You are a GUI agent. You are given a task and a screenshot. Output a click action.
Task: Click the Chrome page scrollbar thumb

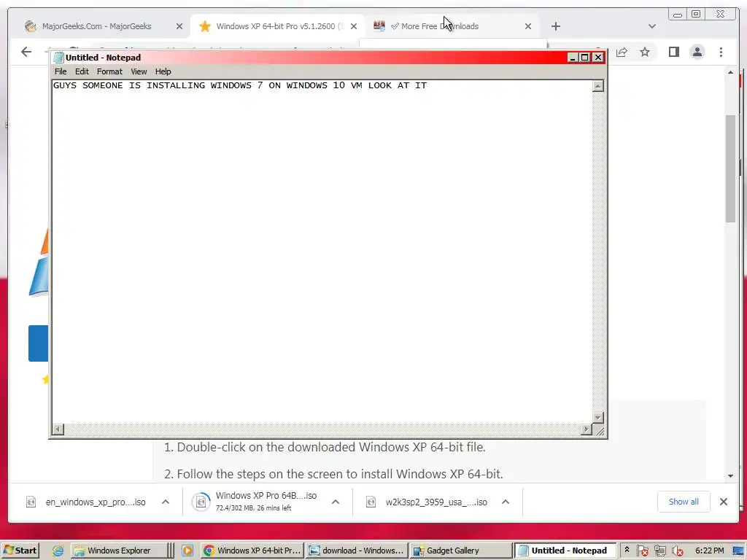tap(730, 168)
